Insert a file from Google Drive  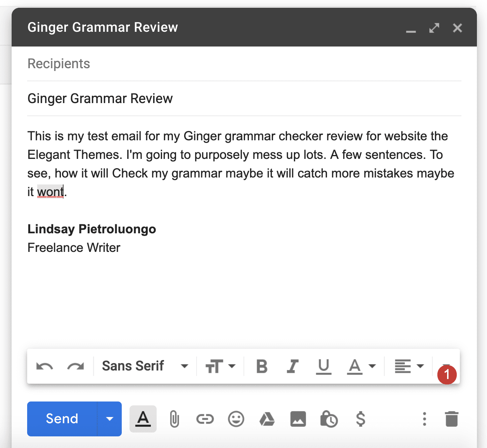[267, 419]
